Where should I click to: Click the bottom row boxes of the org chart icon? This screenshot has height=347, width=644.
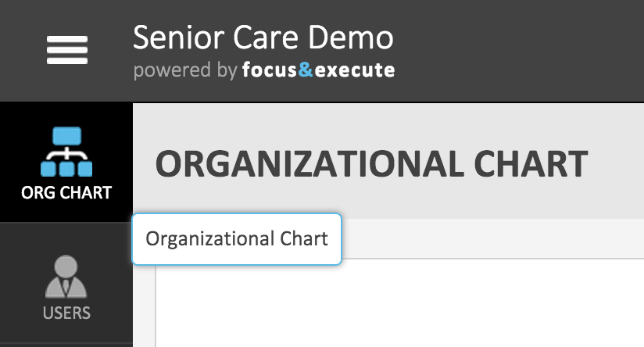click(66, 167)
